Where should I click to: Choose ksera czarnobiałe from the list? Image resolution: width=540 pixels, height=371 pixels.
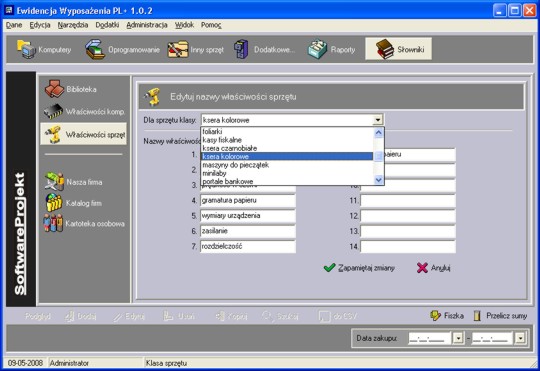[287, 148]
